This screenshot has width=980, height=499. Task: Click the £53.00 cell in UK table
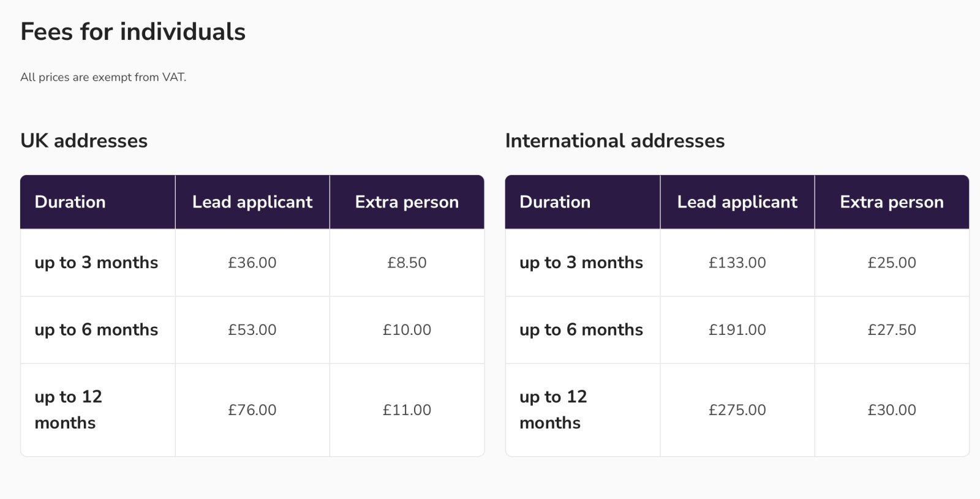(252, 330)
